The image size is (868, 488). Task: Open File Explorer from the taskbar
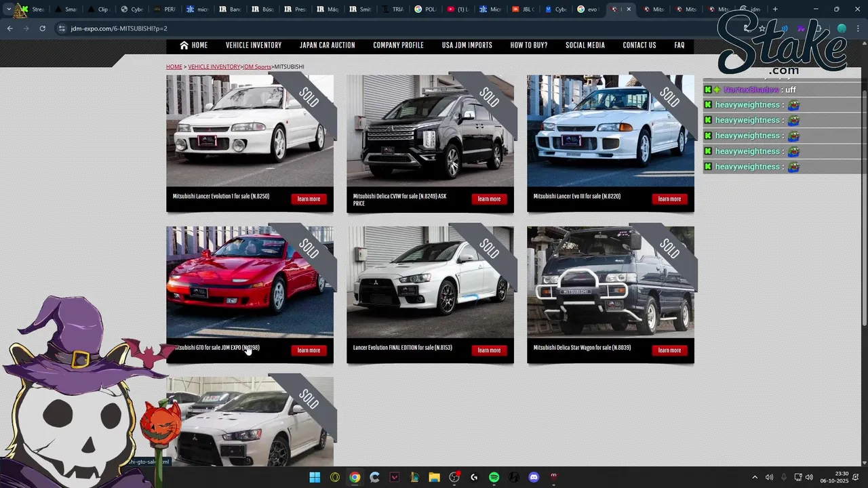pos(434,477)
